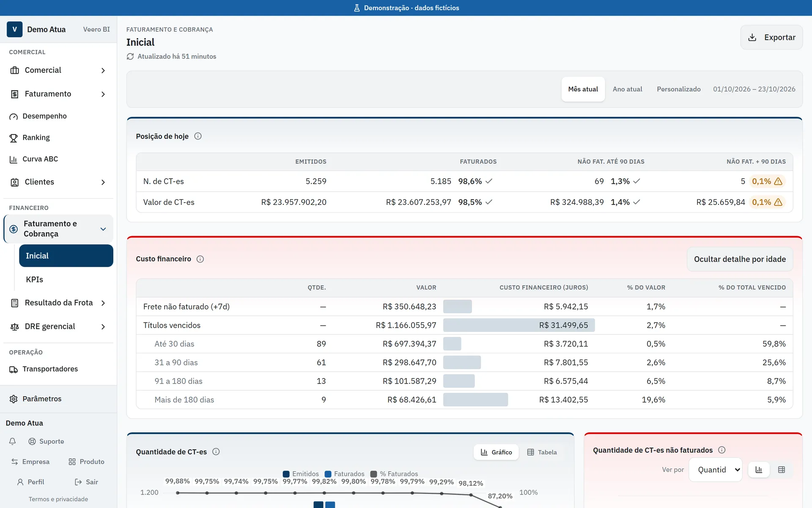Image resolution: width=812 pixels, height=508 pixels.
Task: Switch non-invoiced panel to bar chart view
Action: (759, 470)
